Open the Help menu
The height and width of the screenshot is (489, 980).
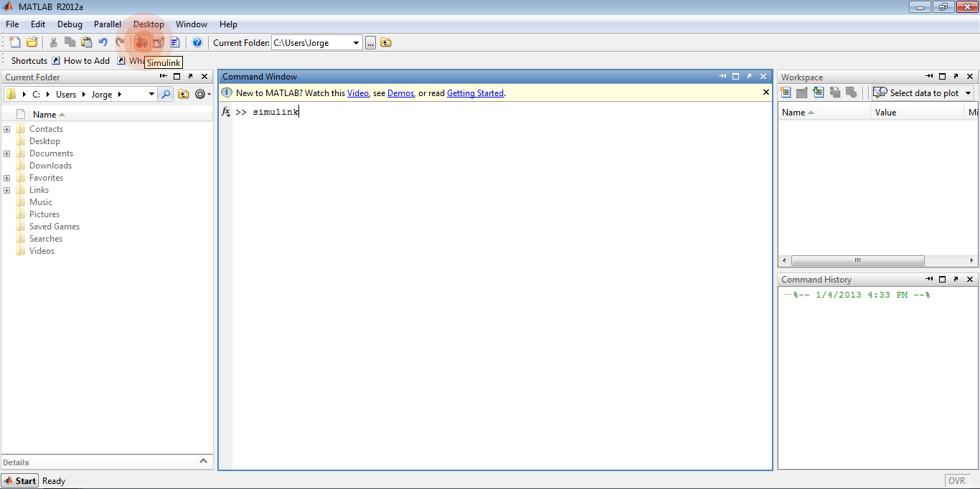[228, 24]
